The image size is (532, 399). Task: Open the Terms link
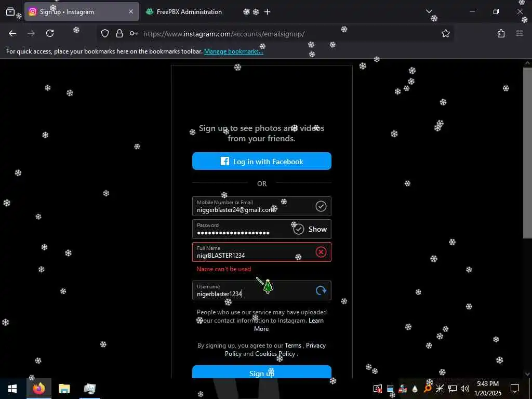click(x=293, y=345)
